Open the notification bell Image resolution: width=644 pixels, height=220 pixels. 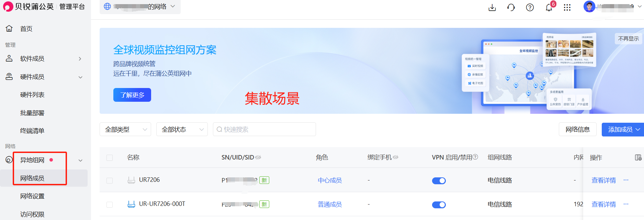pos(549,8)
